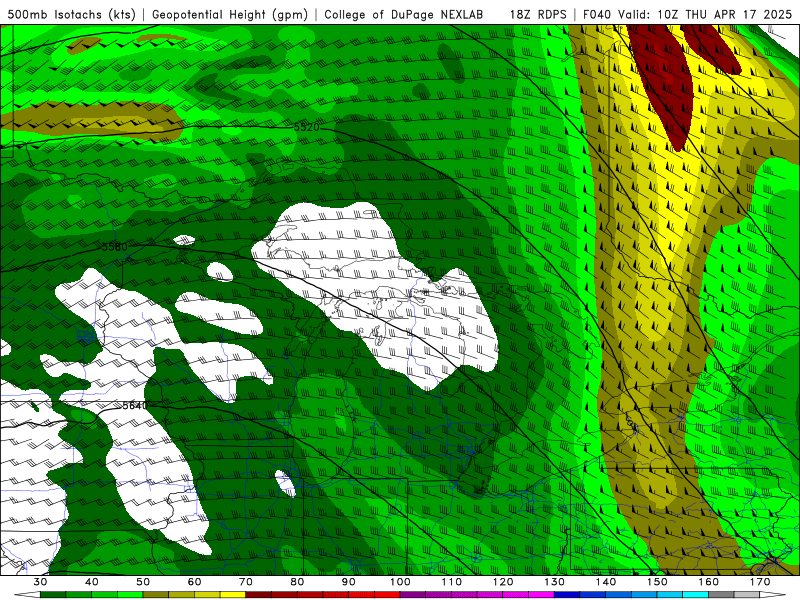Pick the dark red swatch starting at 70

(x=259, y=595)
